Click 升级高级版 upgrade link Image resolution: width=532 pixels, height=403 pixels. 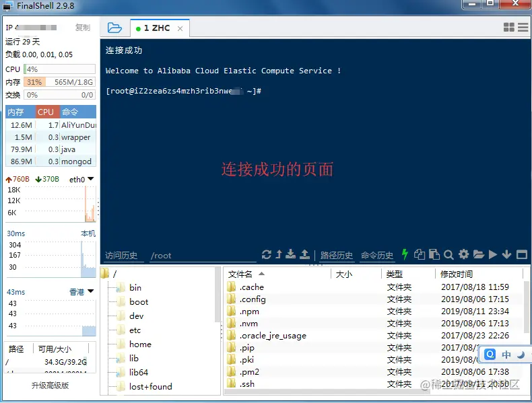coord(51,386)
